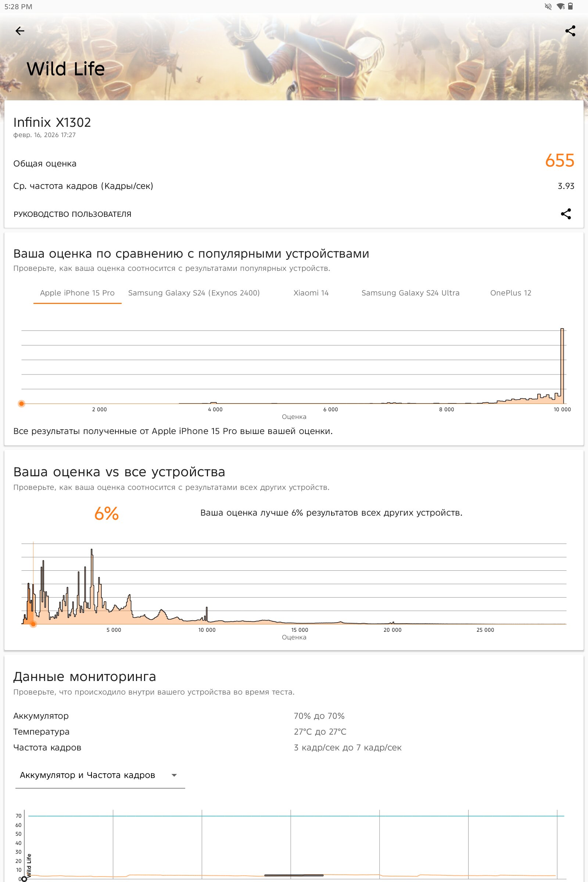
Task: Open the monitoring chart dropdown arrow
Action: (174, 775)
